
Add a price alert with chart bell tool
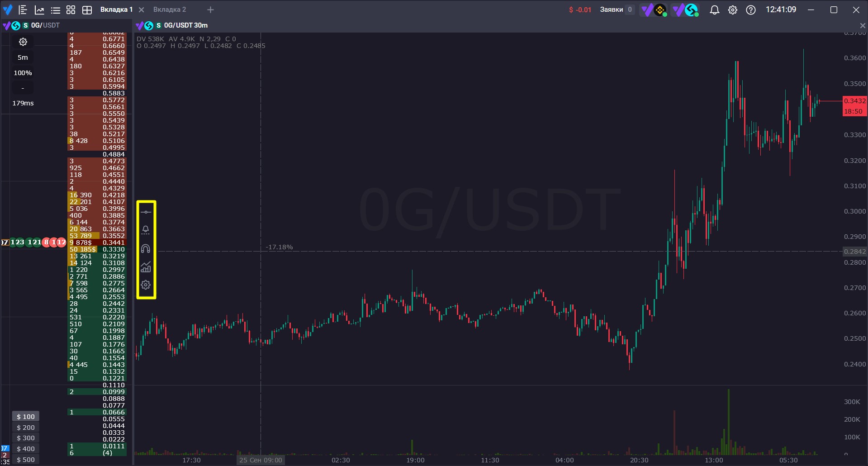tap(146, 230)
